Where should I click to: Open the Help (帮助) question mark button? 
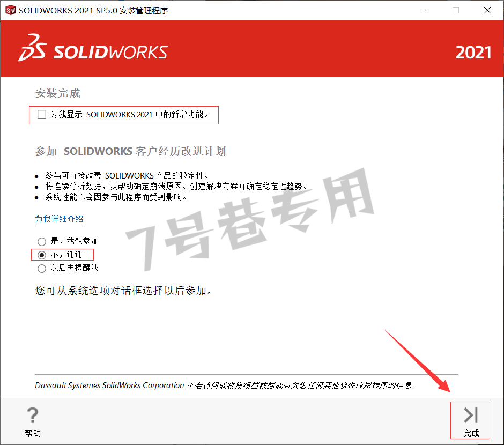[33, 421]
